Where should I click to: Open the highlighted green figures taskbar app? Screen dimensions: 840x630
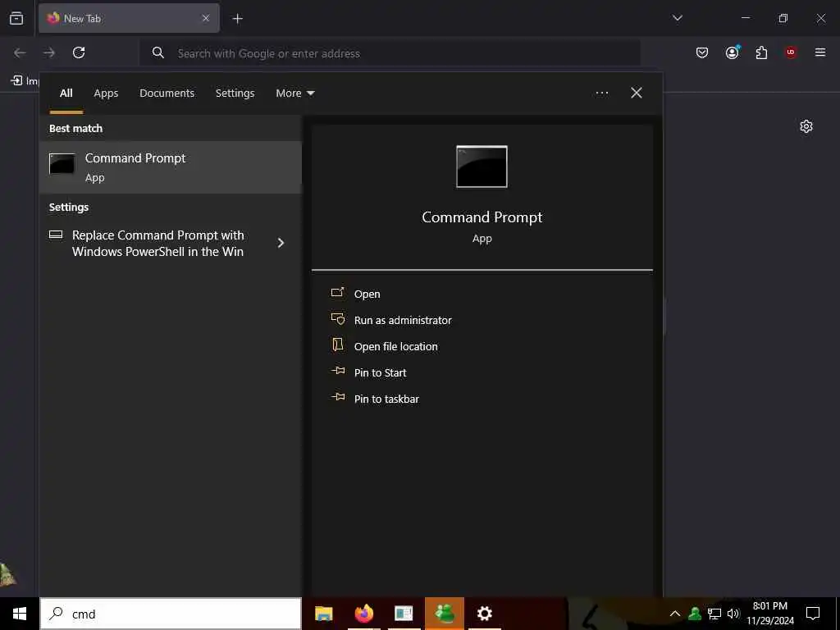445,614
